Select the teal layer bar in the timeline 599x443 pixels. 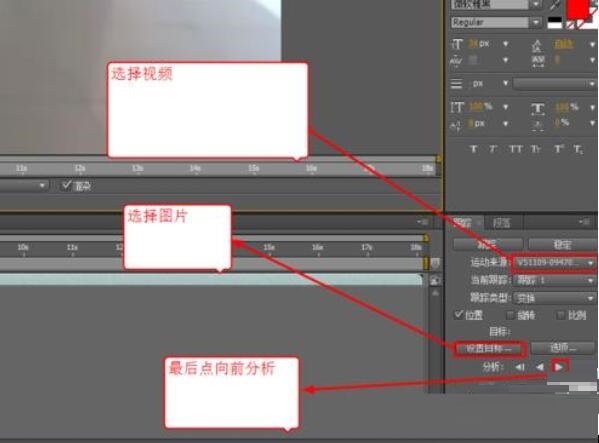click(211, 280)
